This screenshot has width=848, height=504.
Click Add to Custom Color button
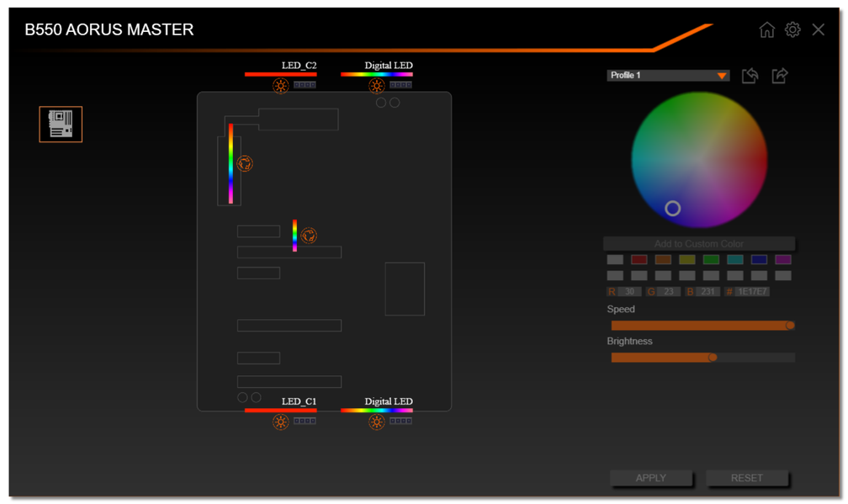699,244
